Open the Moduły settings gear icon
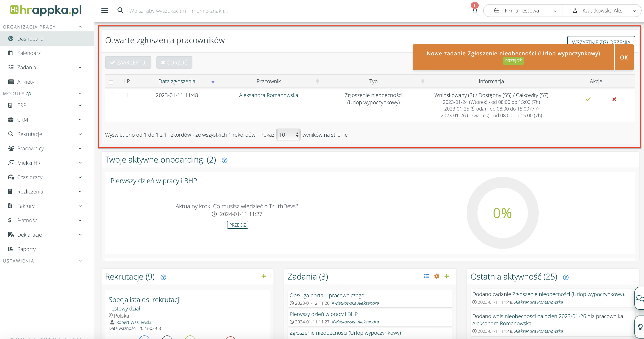The width and height of the screenshot is (644, 339). point(29,94)
